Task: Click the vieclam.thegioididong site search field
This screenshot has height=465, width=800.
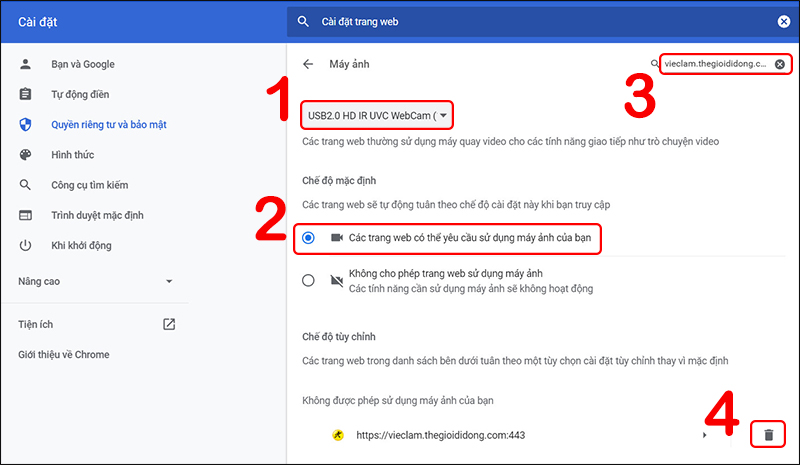Action: tap(716, 64)
